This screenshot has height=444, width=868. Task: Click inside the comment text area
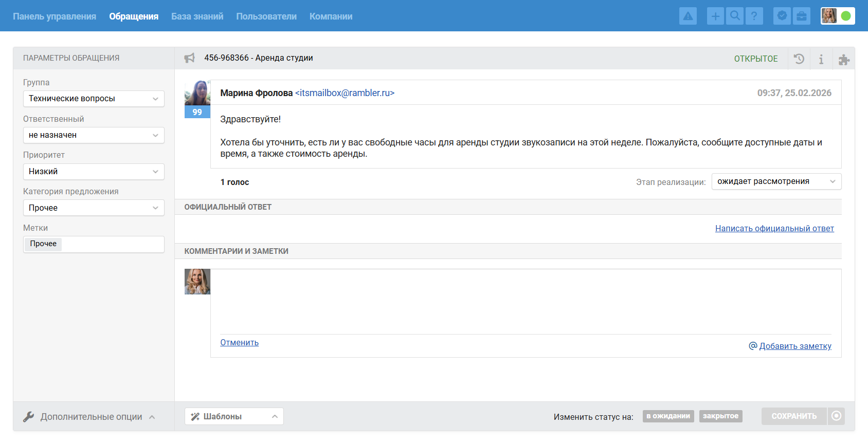(525, 301)
